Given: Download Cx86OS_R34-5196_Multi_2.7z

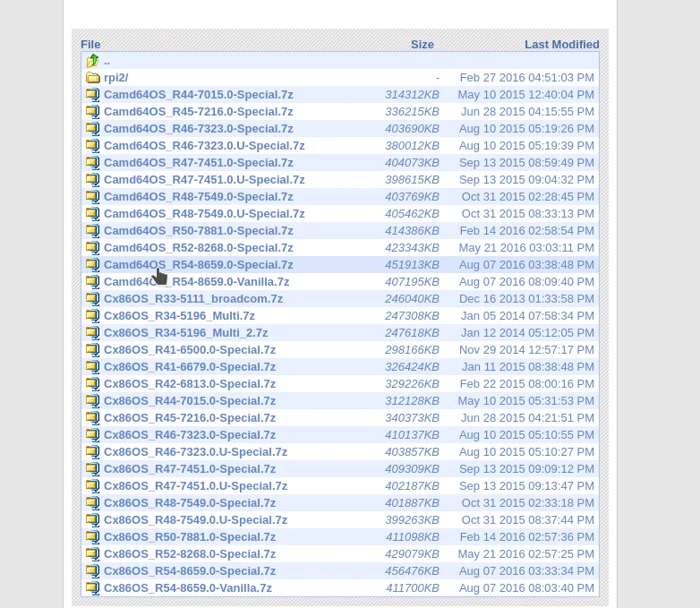Looking at the screenshot, I should [x=185, y=333].
